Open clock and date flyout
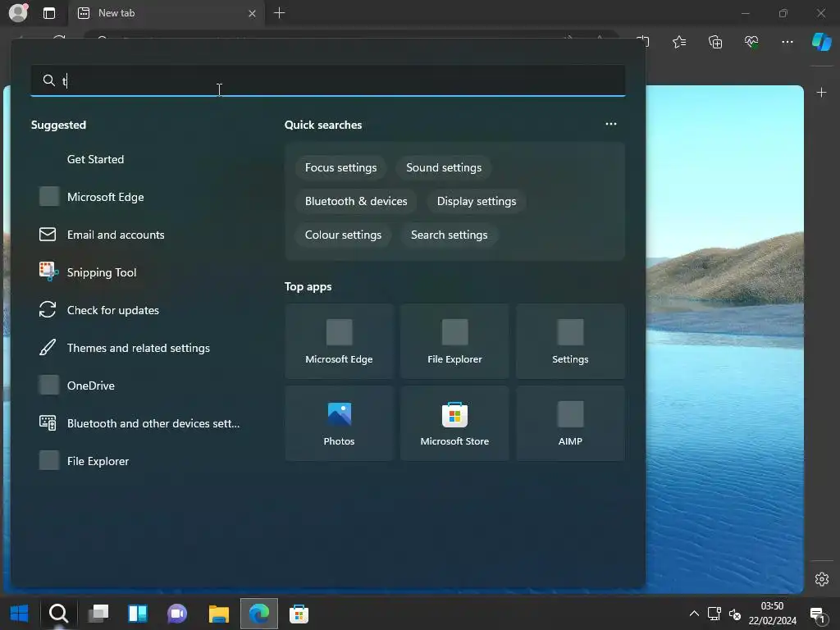The width and height of the screenshot is (840, 630). pos(773,614)
